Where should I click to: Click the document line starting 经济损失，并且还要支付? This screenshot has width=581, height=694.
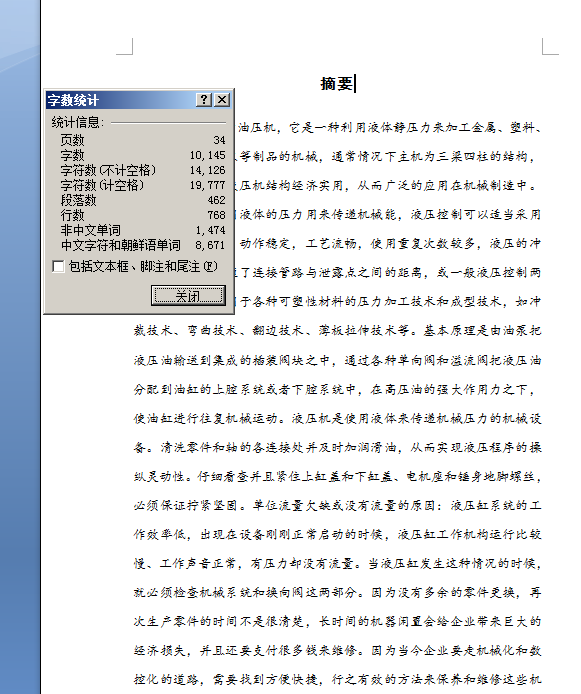point(337,651)
